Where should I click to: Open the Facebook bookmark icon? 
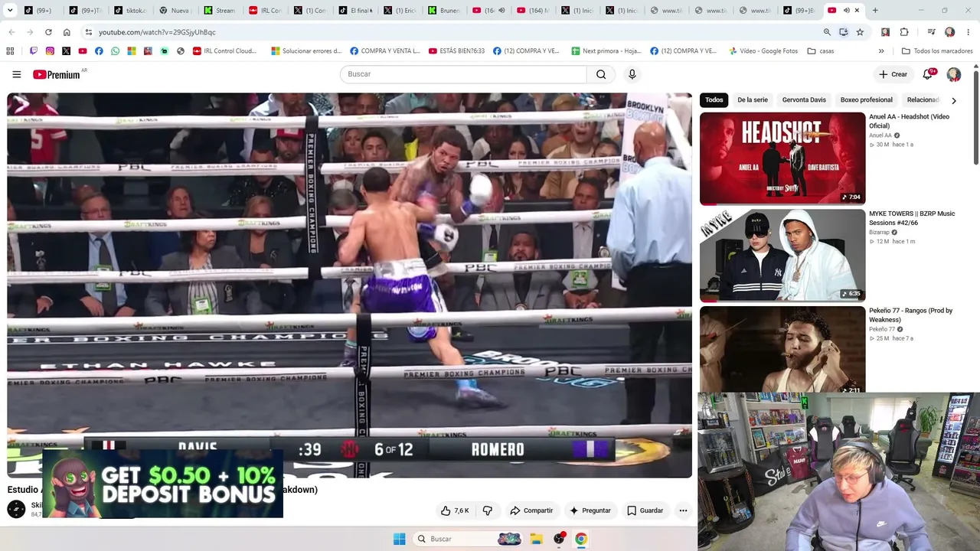pos(99,51)
